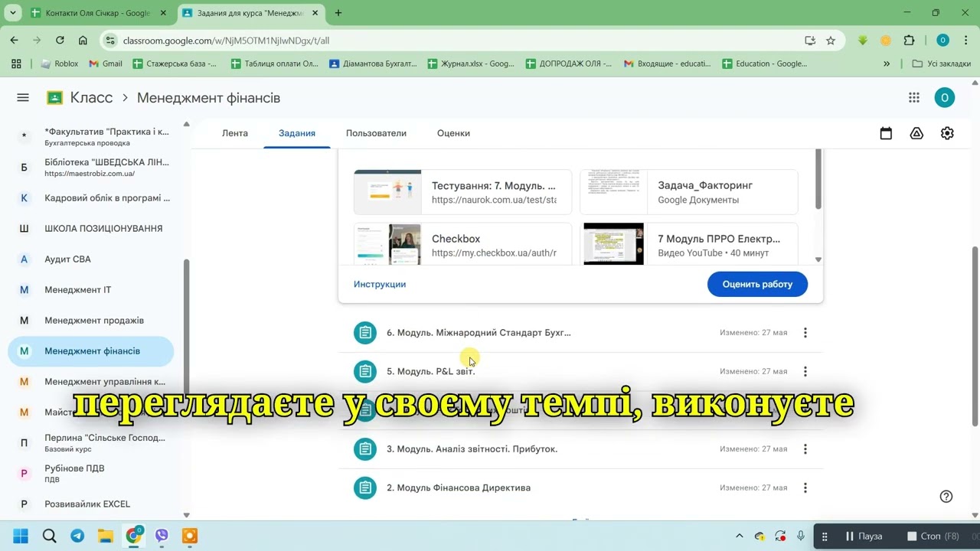Select Менеджмент продажів class in sidebar

tap(93, 321)
